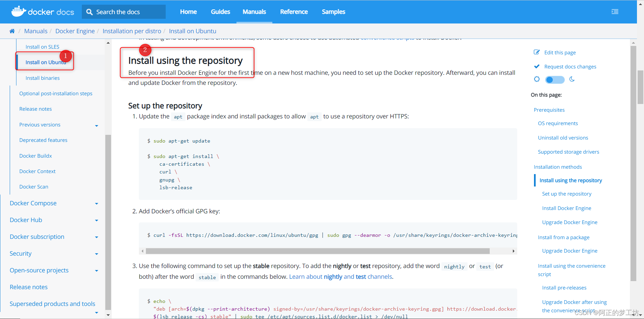Expand the Docker Compose section
The height and width of the screenshot is (319, 644).
pyautogui.click(x=97, y=204)
